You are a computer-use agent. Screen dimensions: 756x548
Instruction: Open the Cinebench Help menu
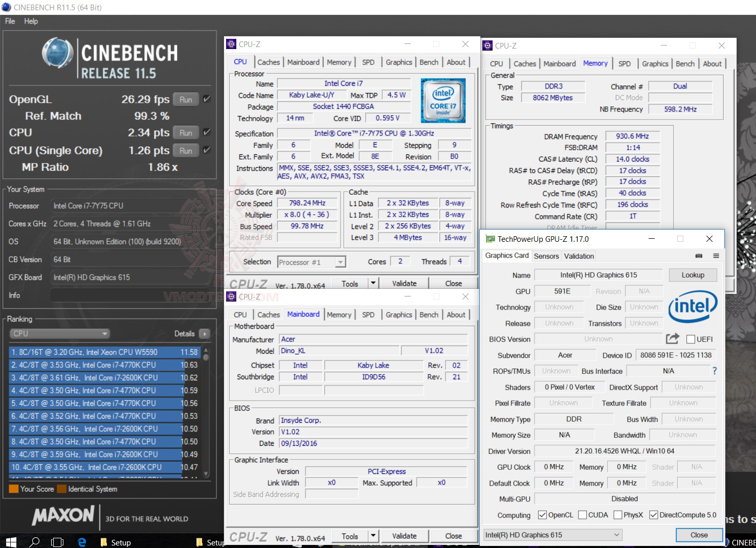(31, 21)
